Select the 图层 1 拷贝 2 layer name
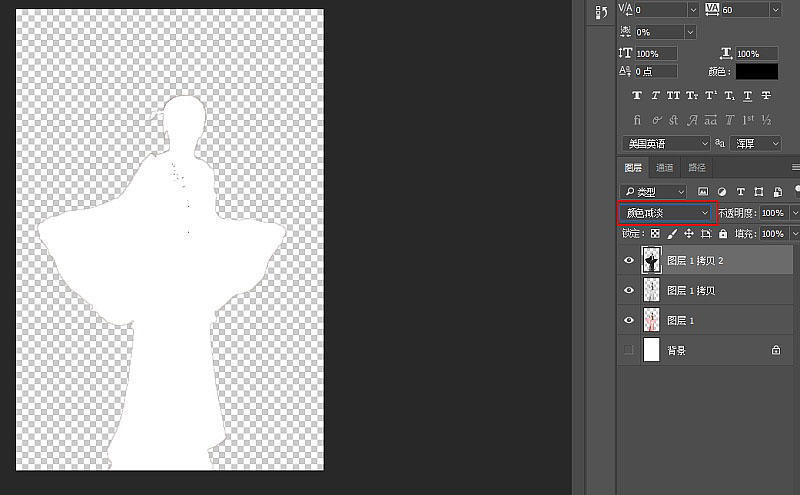 point(695,261)
